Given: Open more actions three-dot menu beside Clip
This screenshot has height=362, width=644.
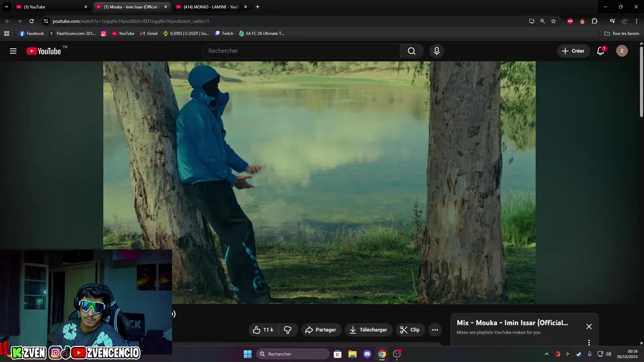Looking at the screenshot, I should click(x=435, y=330).
